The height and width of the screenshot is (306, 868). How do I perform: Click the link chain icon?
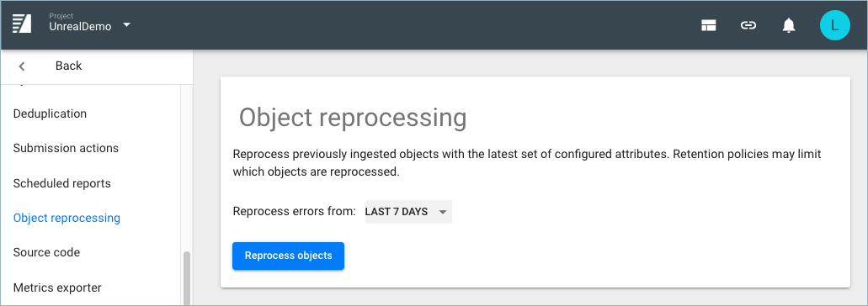click(x=748, y=25)
